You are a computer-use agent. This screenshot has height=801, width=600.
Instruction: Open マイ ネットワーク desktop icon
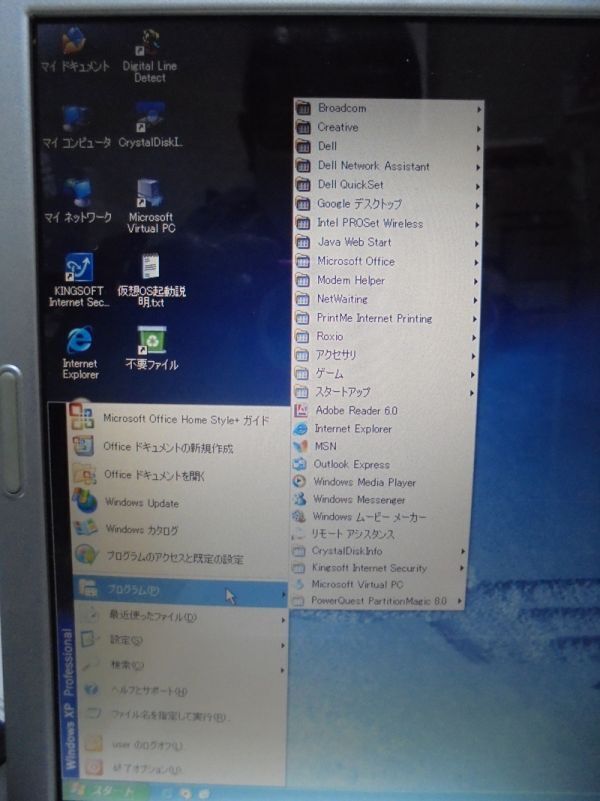(78, 201)
